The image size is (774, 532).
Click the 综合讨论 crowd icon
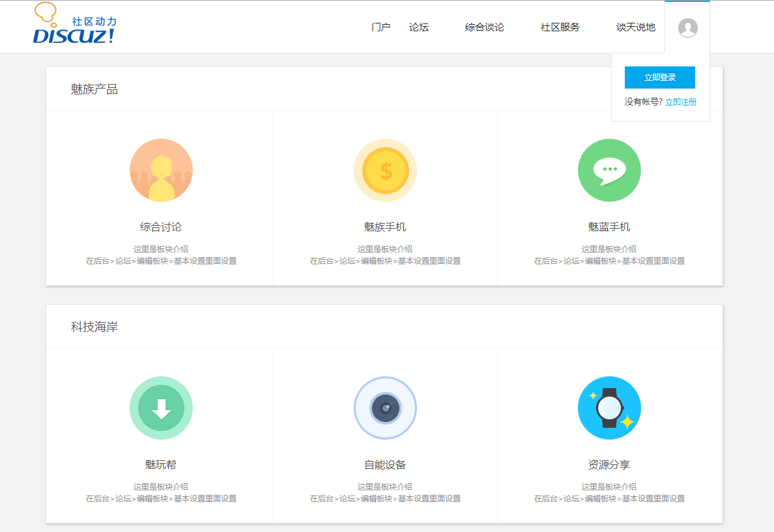coord(161,170)
